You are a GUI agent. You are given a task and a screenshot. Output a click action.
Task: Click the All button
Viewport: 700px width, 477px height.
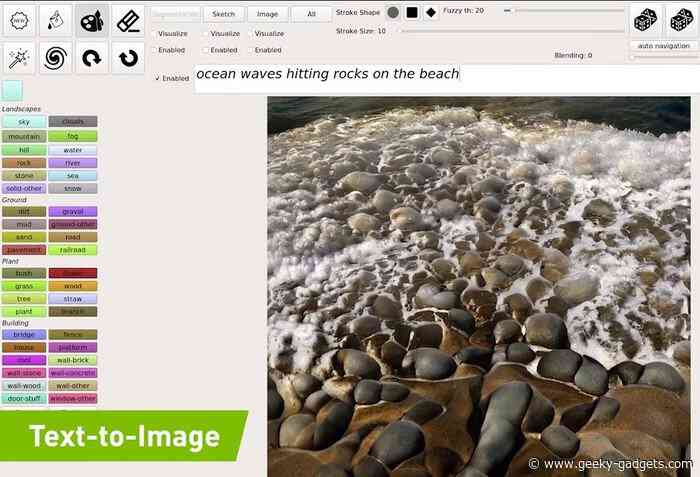(x=312, y=14)
